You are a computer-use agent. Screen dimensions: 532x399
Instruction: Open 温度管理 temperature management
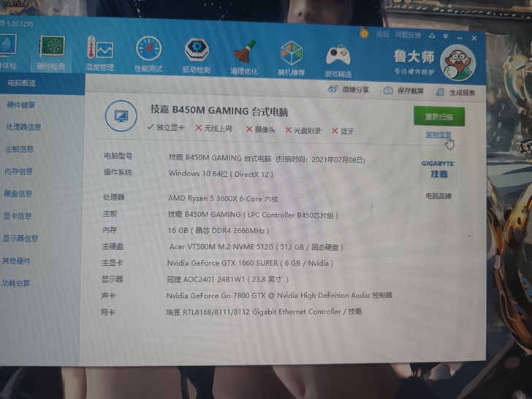click(x=99, y=53)
